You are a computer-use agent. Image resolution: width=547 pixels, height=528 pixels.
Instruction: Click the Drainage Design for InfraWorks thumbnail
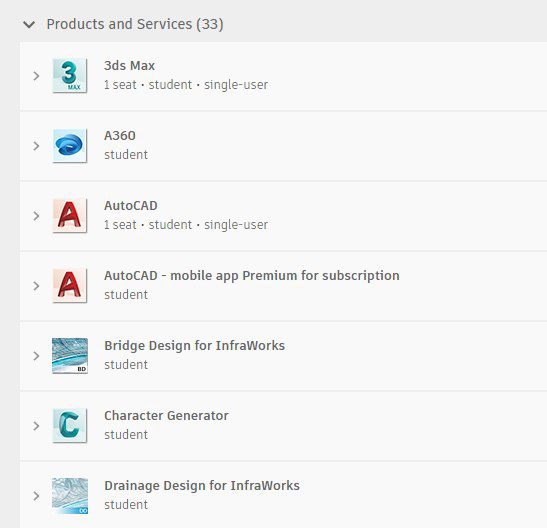(x=70, y=496)
